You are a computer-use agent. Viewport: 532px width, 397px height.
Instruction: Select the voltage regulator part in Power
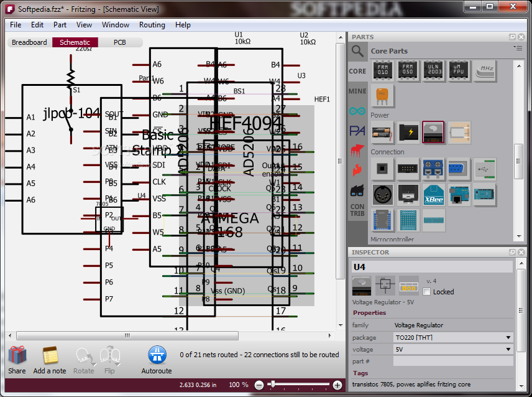click(x=433, y=133)
